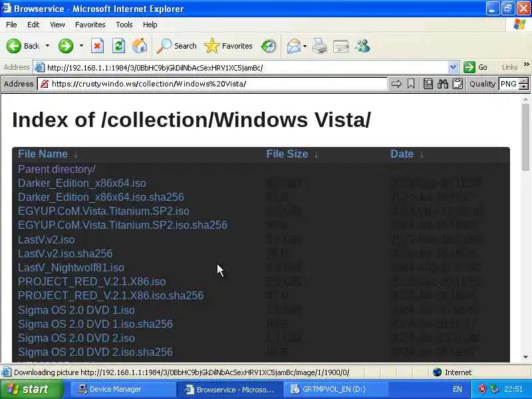
Task: Go to the Home page icon
Action: [140, 46]
